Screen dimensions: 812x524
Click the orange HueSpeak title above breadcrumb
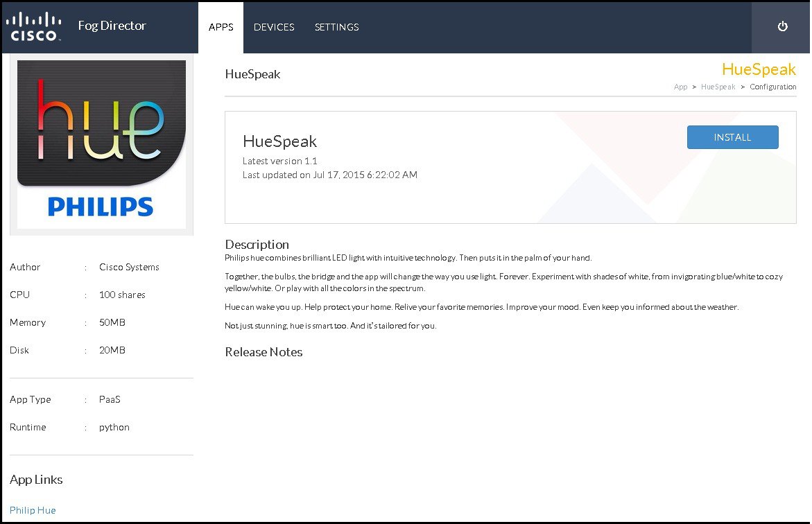coord(759,69)
